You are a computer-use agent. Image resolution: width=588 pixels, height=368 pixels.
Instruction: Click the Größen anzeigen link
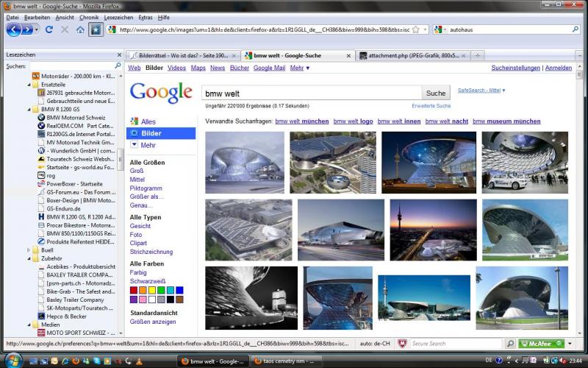(153, 322)
